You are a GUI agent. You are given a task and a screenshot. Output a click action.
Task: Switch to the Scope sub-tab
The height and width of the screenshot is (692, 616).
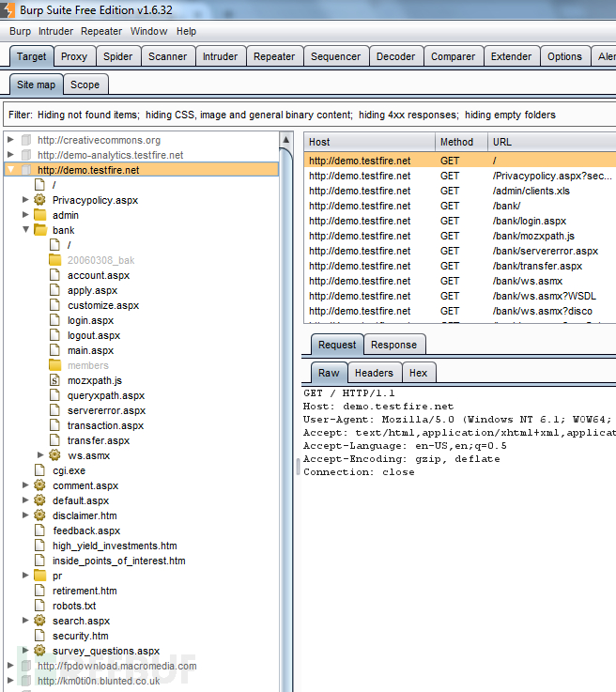85,85
